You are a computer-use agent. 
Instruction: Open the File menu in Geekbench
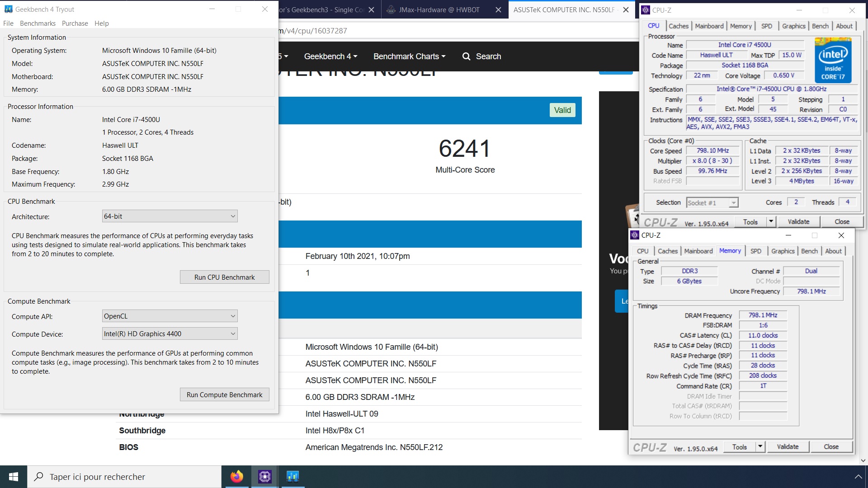point(8,23)
